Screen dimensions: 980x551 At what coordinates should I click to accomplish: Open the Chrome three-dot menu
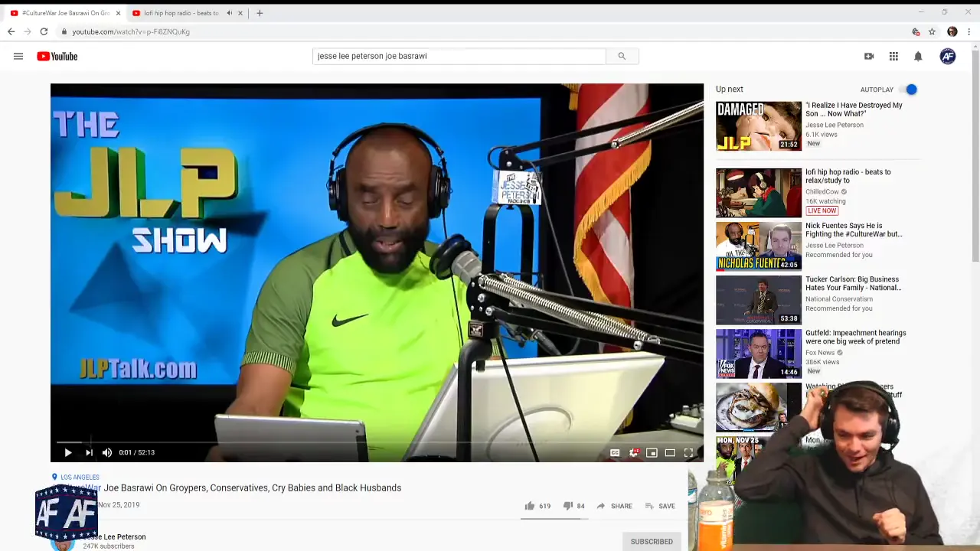pos(969,31)
